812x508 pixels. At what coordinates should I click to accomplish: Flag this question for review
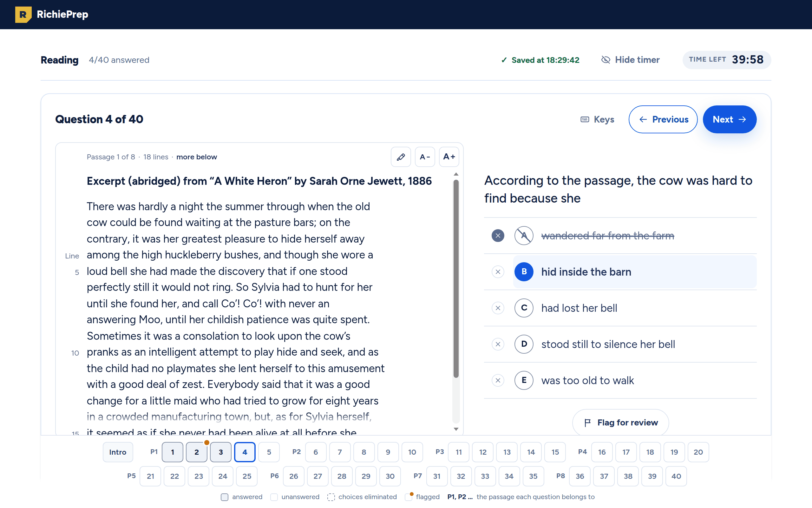click(x=620, y=422)
